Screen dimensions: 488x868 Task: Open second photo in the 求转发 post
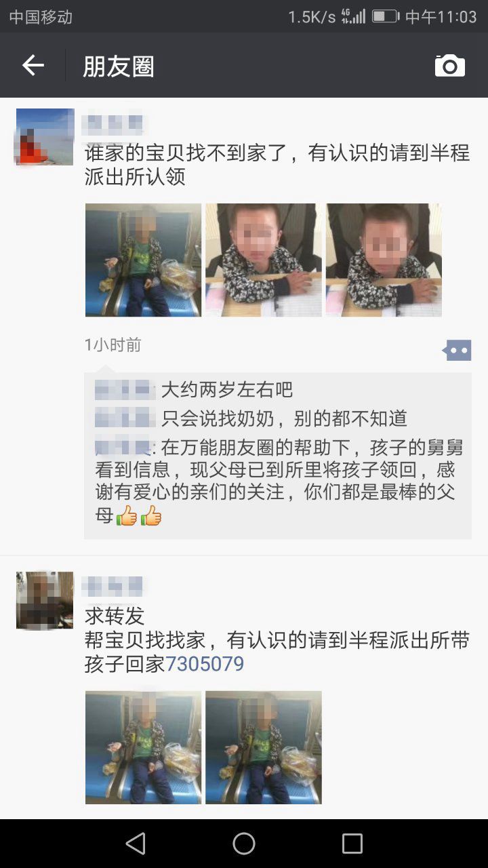[264, 747]
